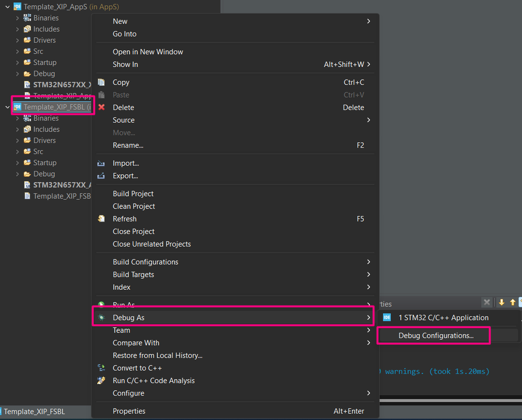Click the Startup folder icon under Template_XIP_AppS
This screenshot has height=420, width=522.
[27, 62]
